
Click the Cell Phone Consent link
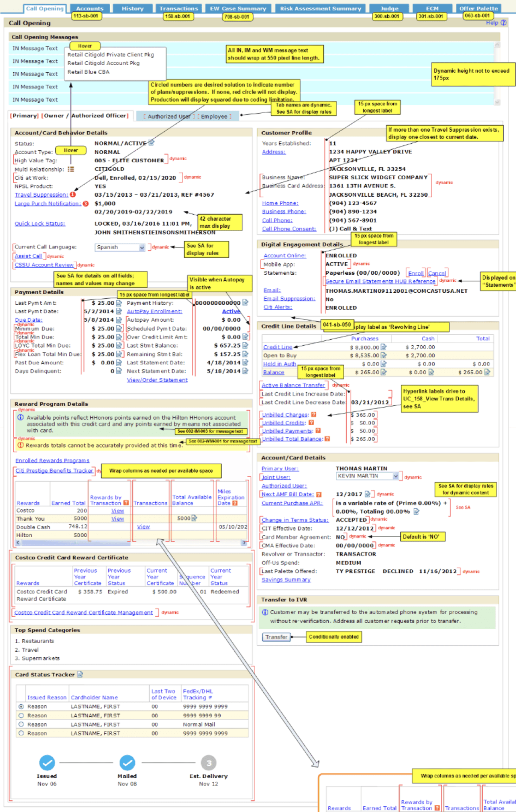click(289, 229)
